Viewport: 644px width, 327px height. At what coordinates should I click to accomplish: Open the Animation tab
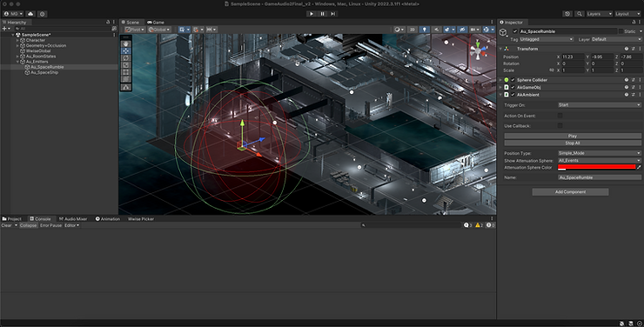tap(108, 218)
